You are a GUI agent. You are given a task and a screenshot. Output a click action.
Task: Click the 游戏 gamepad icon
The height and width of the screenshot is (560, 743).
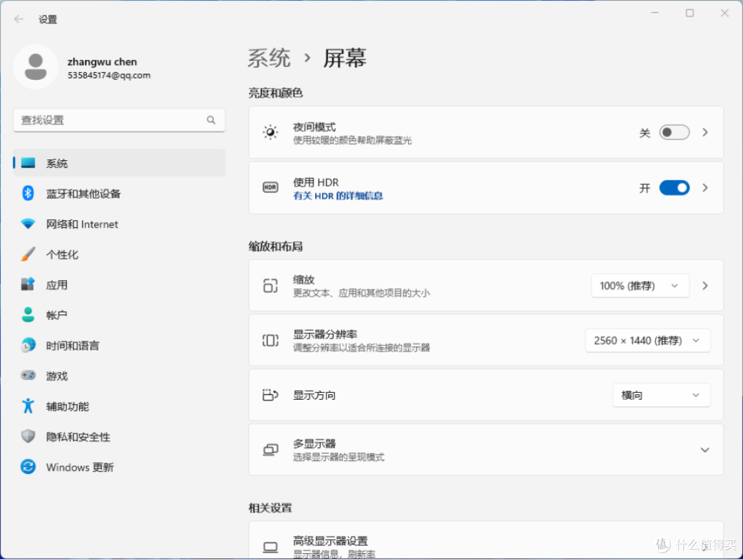(x=28, y=375)
